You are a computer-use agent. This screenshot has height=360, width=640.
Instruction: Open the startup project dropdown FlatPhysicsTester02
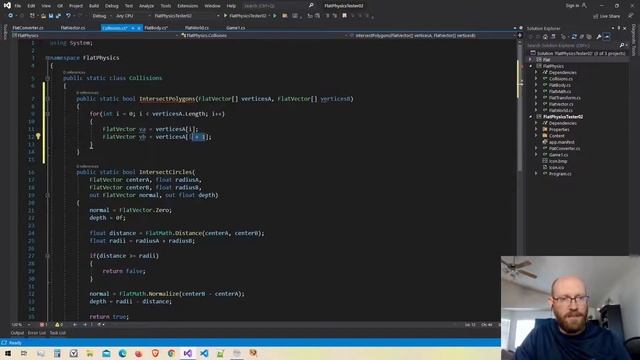187,16
